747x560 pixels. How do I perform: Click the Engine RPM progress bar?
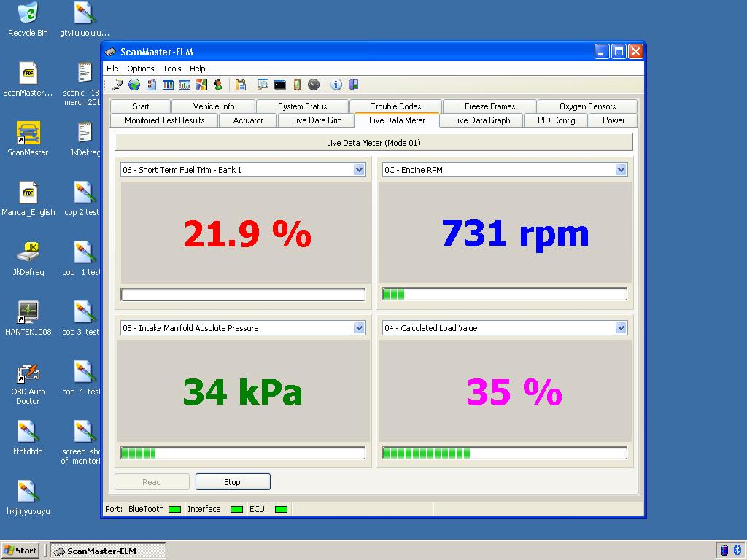point(505,295)
